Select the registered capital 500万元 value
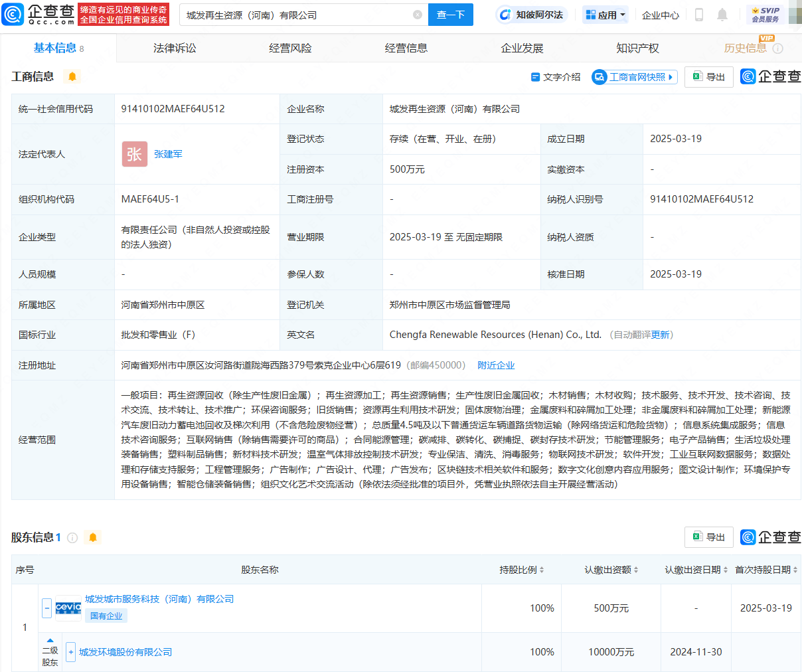Image resolution: width=802 pixels, height=672 pixels. point(407,169)
